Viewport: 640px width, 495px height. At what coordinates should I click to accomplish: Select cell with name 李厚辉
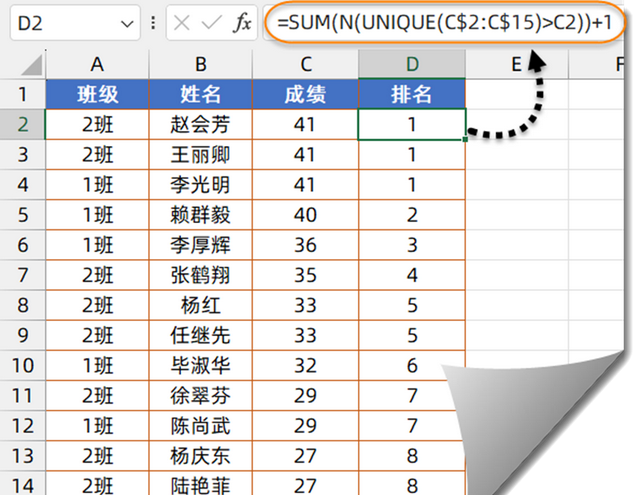pyautogui.click(x=200, y=245)
